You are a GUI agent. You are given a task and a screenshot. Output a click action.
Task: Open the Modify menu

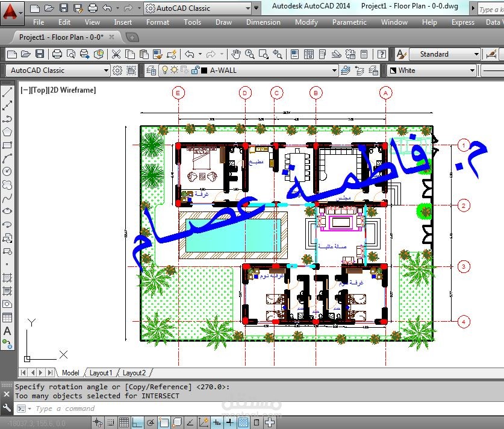(x=306, y=22)
